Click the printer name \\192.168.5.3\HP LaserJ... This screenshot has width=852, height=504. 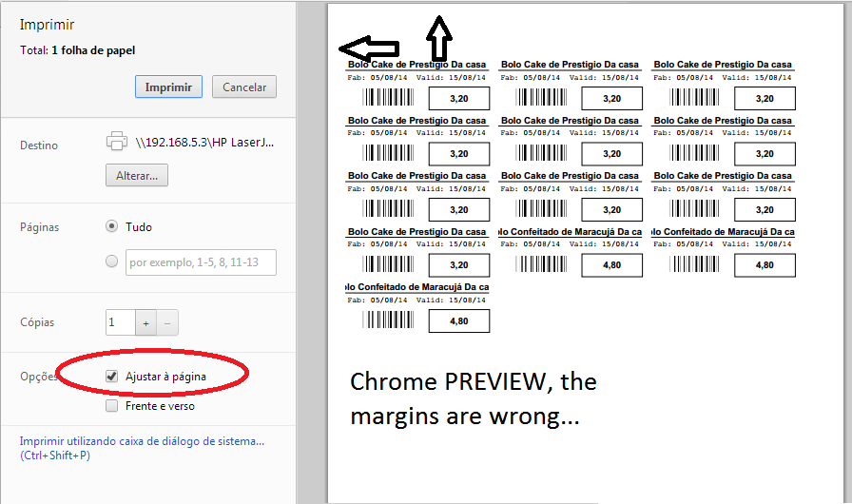tap(204, 143)
